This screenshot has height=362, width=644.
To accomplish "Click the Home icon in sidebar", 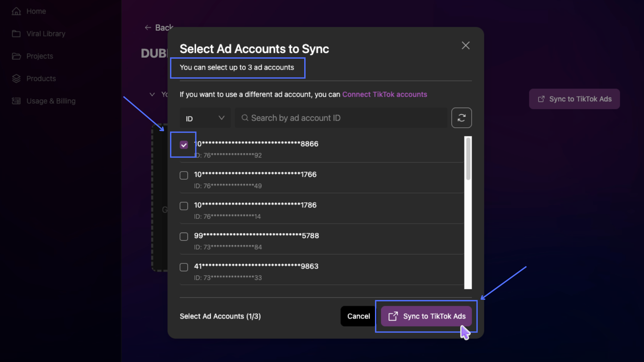I will [16, 11].
